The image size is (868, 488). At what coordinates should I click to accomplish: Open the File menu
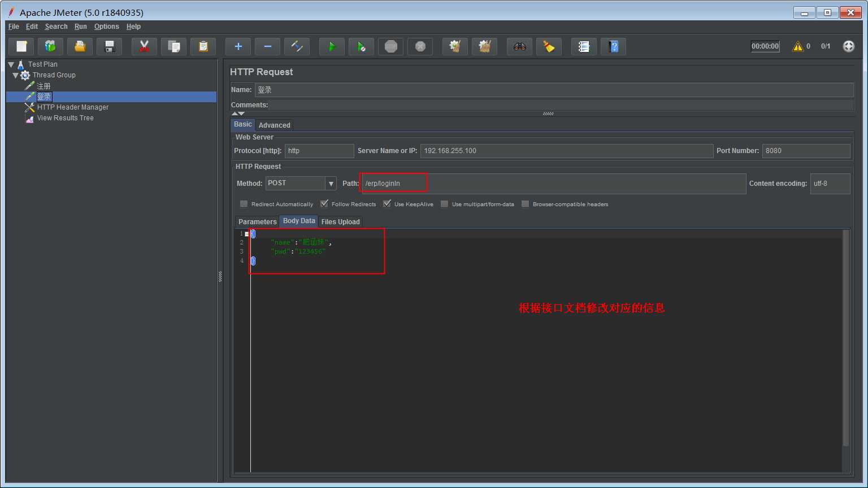pyautogui.click(x=14, y=27)
